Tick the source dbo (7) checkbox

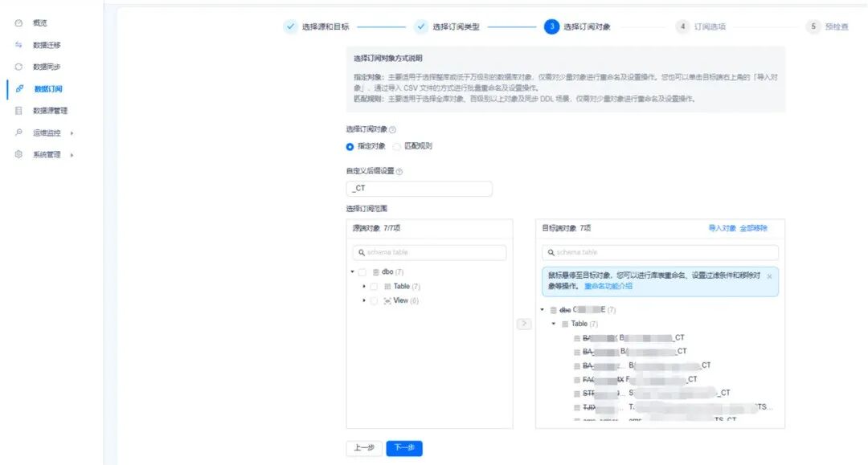coord(362,272)
